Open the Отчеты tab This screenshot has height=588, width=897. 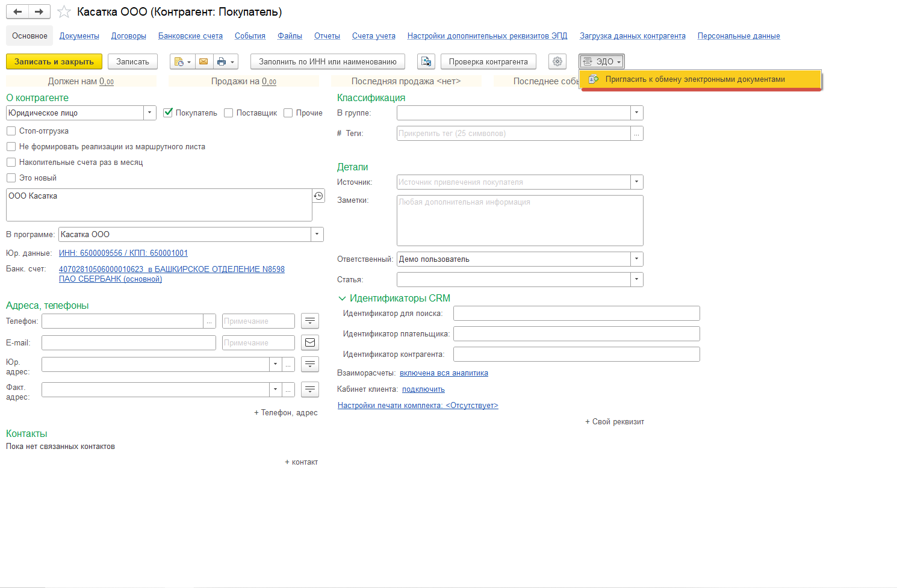pos(327,36)
